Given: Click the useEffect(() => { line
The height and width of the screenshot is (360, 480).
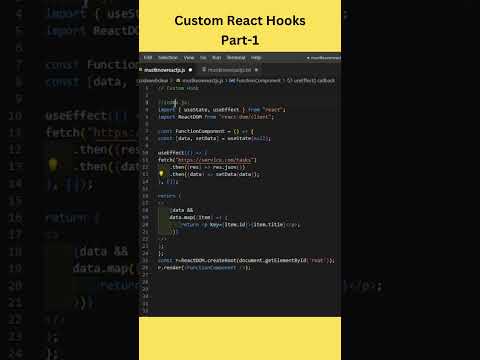Looking at the screenshot, I should pos(183,153).
